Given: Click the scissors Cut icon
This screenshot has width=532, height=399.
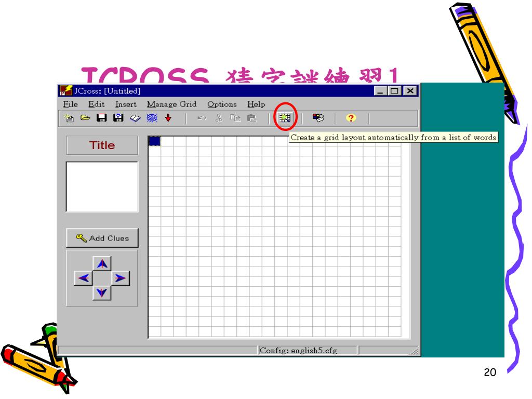Looking at the screenshot, I should (219, 118).
